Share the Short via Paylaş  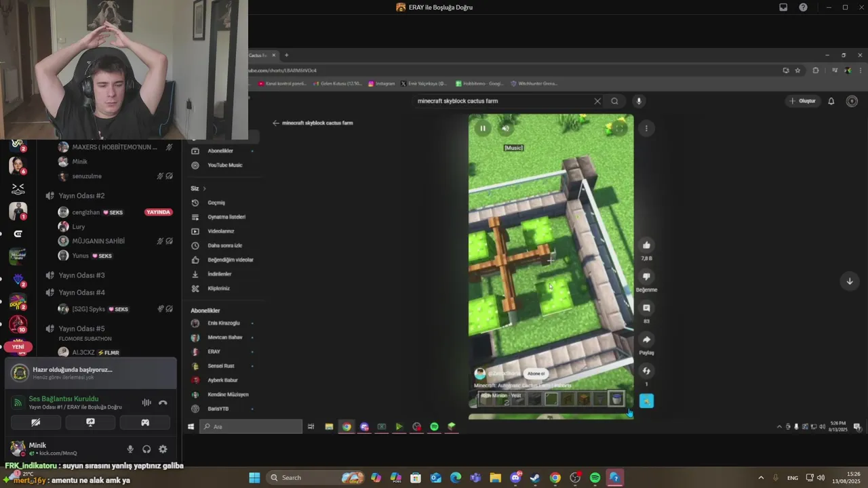pos(646,340)
